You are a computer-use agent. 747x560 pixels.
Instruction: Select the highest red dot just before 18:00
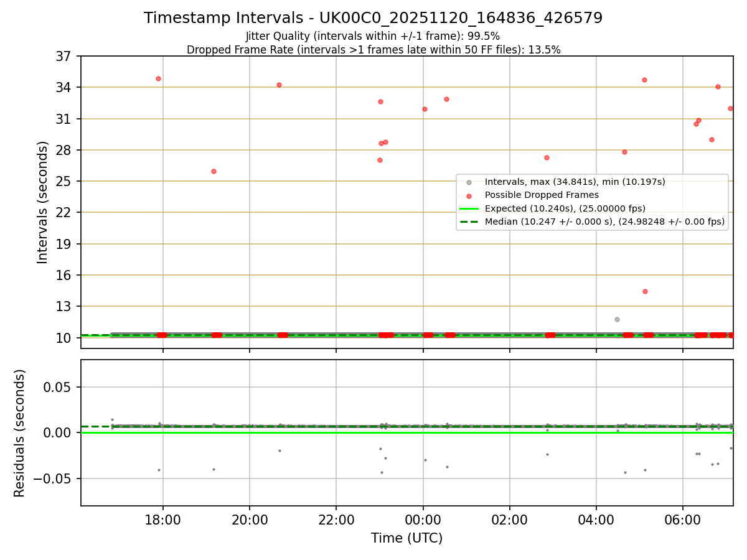click(158, 78)
